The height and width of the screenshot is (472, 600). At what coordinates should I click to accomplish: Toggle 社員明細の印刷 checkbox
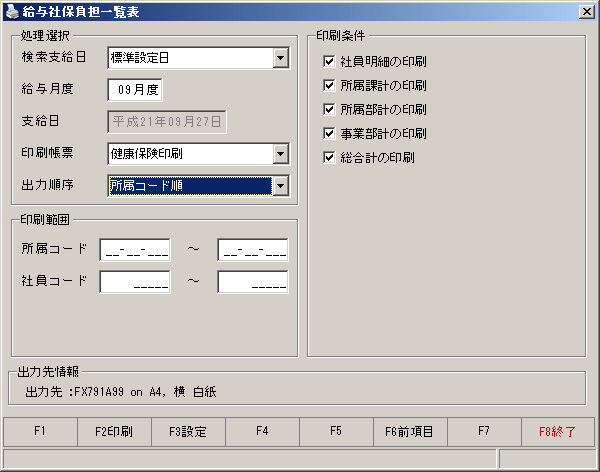(x=329, y=61)
